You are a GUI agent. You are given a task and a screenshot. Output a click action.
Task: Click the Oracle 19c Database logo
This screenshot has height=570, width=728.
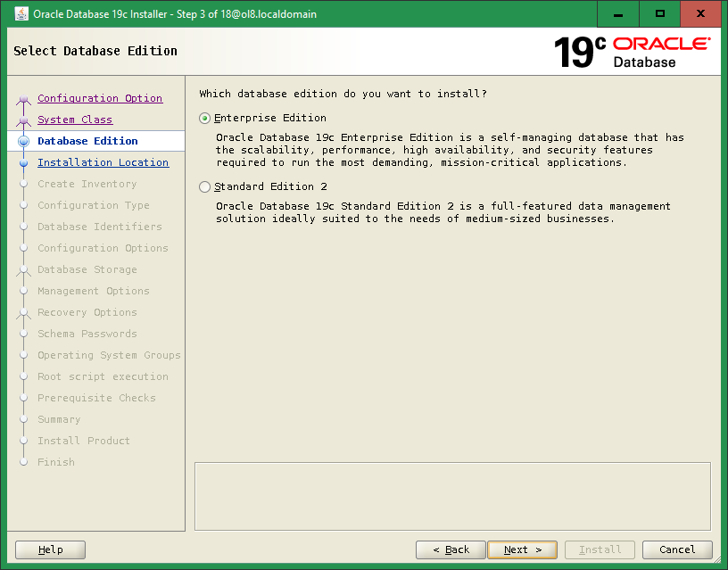click(632, 52)
